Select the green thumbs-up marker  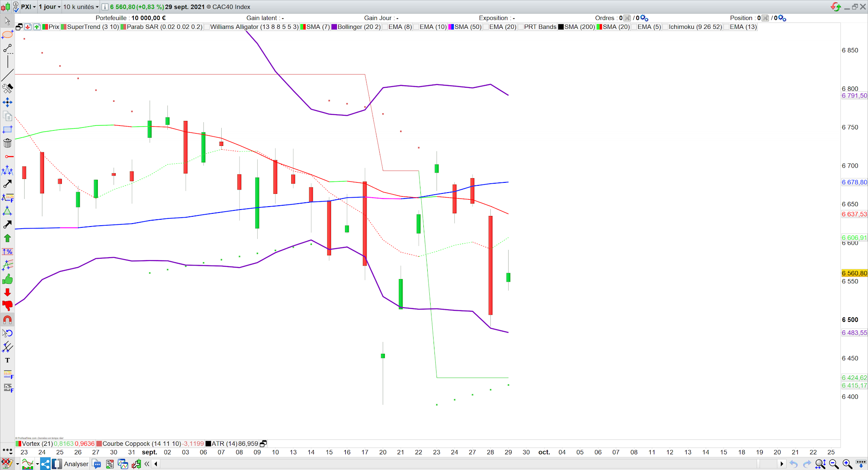tap(7, 279)
